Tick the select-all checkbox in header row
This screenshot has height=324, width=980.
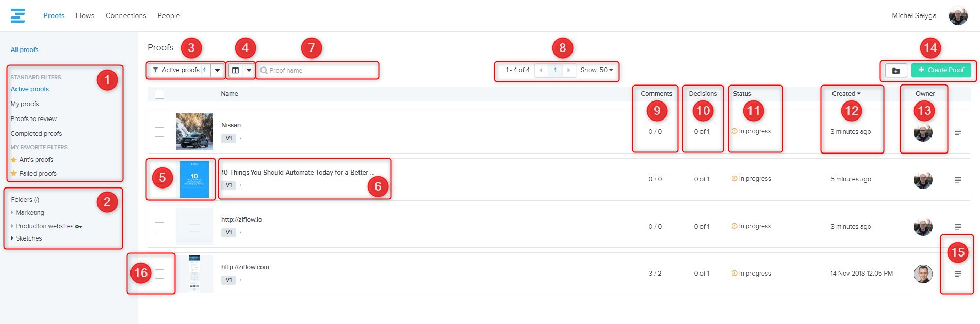(x=159, y=94)
